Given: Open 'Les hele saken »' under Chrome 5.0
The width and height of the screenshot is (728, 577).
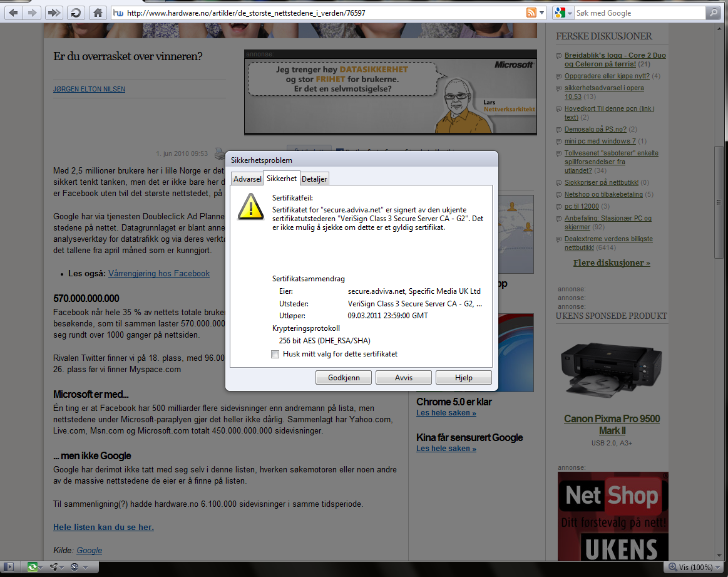Looking at the screenshot, I should coord(446,412).
